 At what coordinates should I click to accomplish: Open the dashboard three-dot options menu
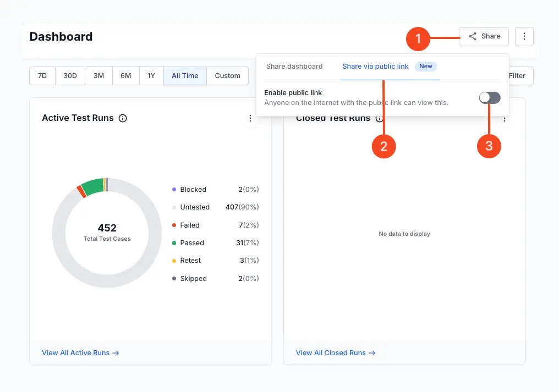point(524,36)
